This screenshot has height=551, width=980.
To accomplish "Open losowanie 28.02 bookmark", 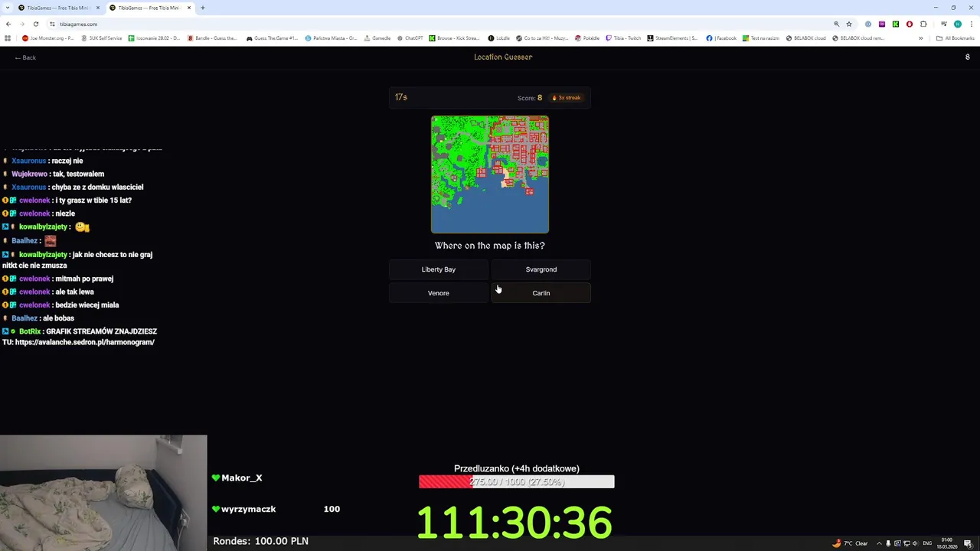I will (155, 38).
